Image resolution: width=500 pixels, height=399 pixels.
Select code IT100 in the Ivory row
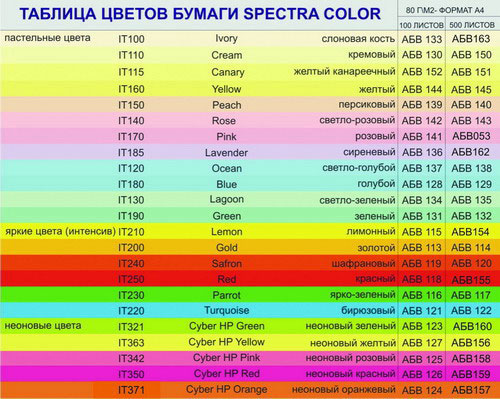click(131, 39)
